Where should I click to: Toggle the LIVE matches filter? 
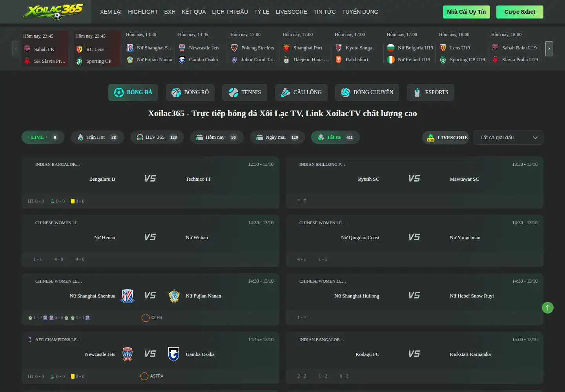point(43,137)
